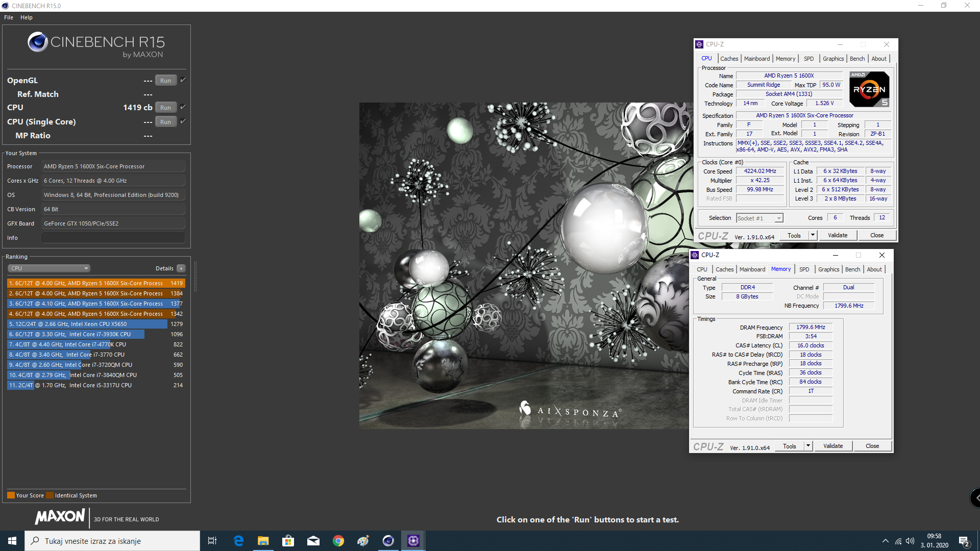Viewport: 980px width, 551px height.
Task: Click Tools button in top CPU-Z window
Action: [x=794, y=236]
